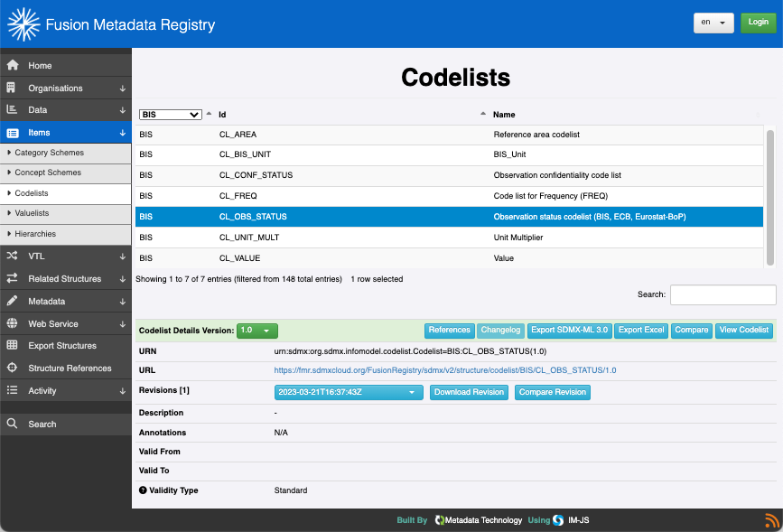783x532 pixels.
Task: Open Hierarchies submenu item
Action: coord(65,234)
